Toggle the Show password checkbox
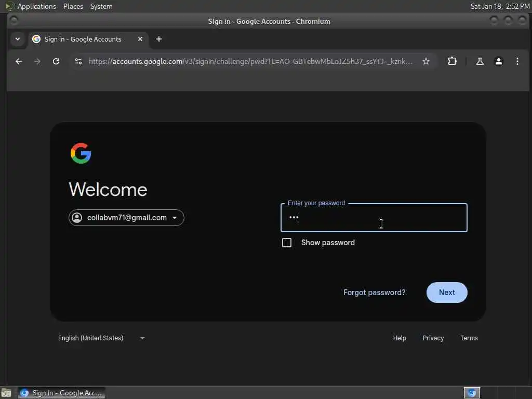Image resolution: width=532 pixels, height=399 pixels. coord(287,243)
